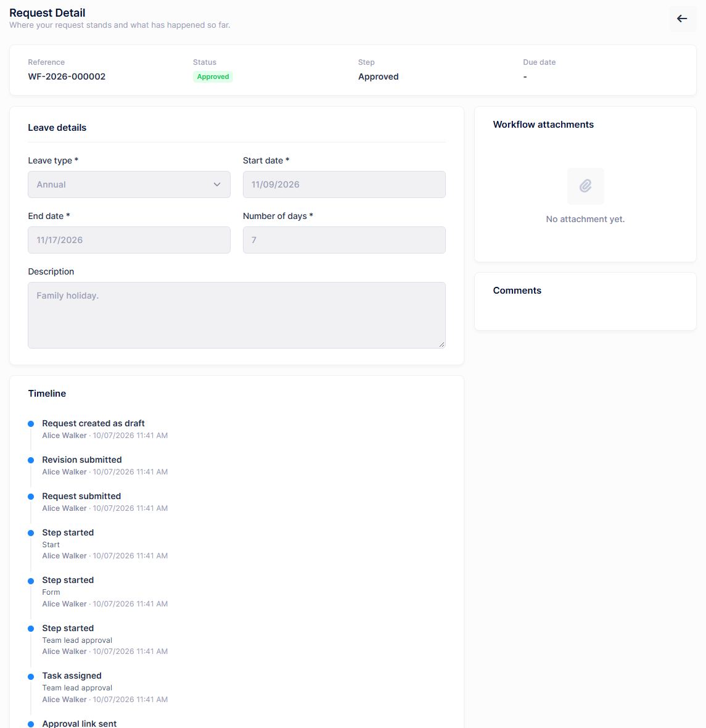This screenshot has width=706, height=728.
Task: Click the Request Detail page title
Action: 47,12
